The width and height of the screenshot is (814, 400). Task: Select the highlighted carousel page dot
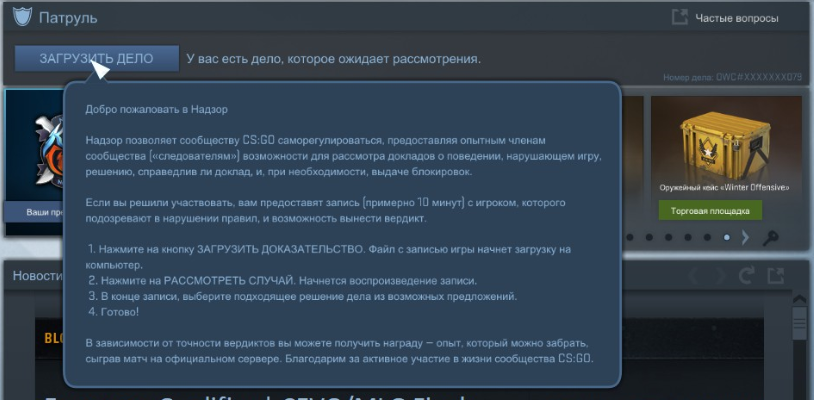(x=727, y=238)
